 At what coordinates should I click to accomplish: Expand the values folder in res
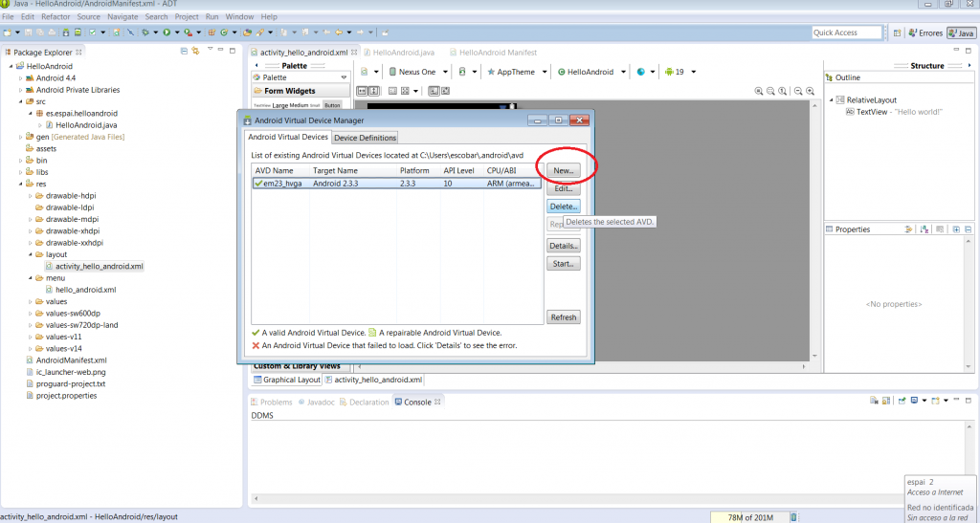[38, 301]
